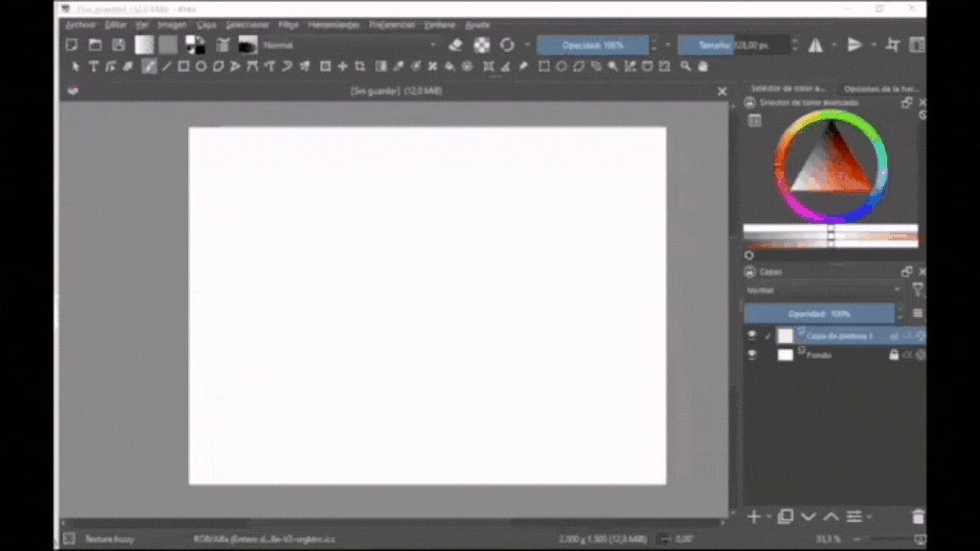This screenshot has height=551, width=980.
Task: Open the layer blending mode dropdown showing Normal
Action: (x=821, y=290)
